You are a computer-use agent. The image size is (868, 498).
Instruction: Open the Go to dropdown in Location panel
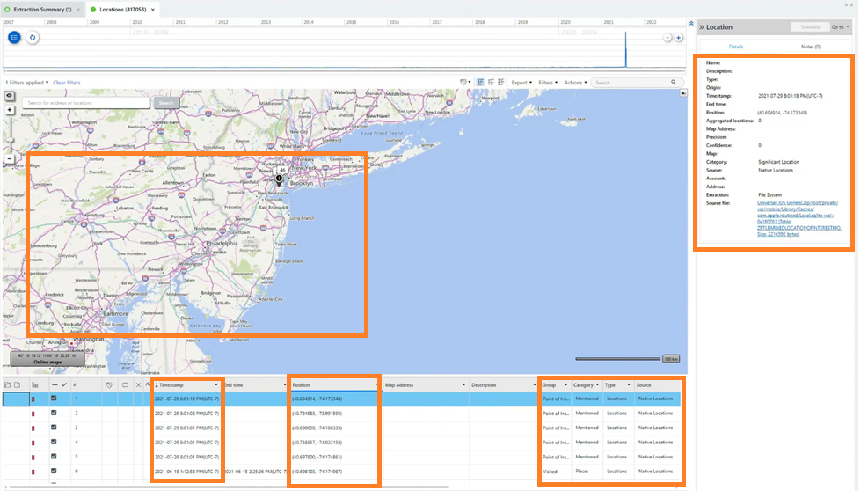coord(840,27)
